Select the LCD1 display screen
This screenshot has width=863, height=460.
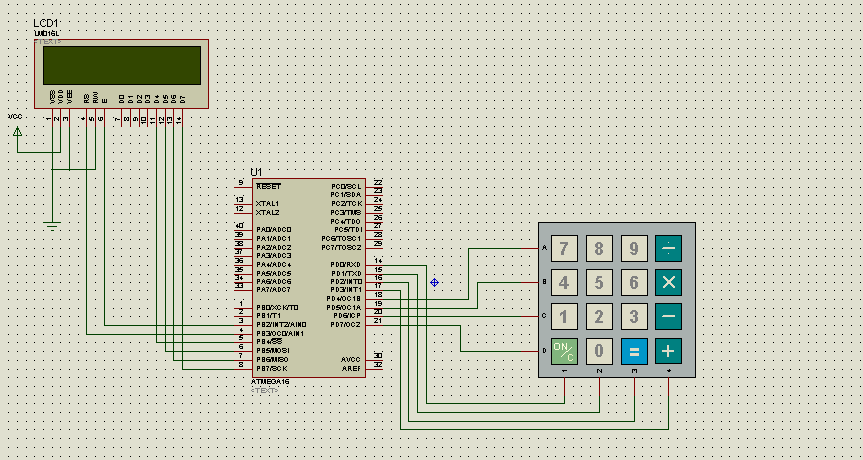point(122,65)
